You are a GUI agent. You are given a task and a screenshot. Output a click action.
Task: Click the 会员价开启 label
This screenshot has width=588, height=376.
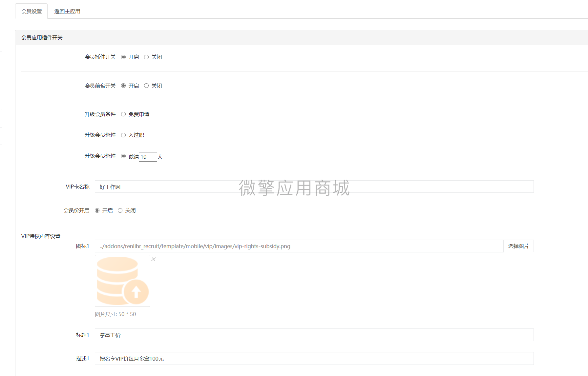click(76, 210)
